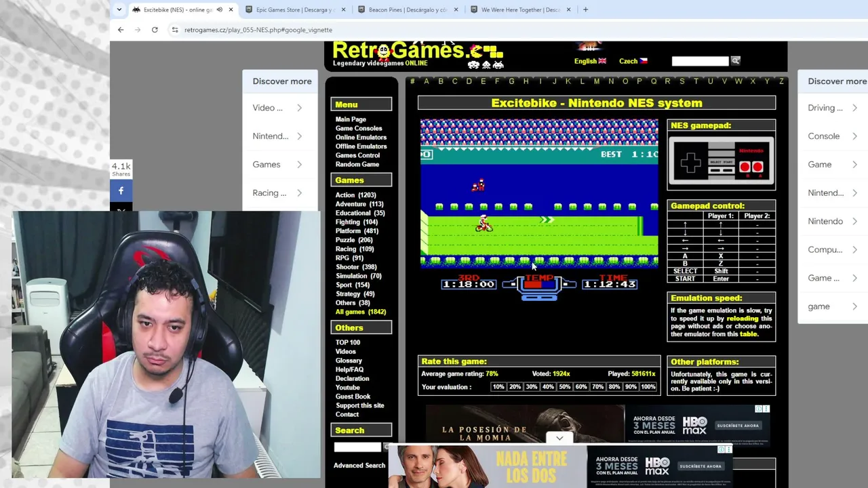This screenshot has width=868, height=488.
Task: Click the RetroGames site logo
Action: point(416,54)
